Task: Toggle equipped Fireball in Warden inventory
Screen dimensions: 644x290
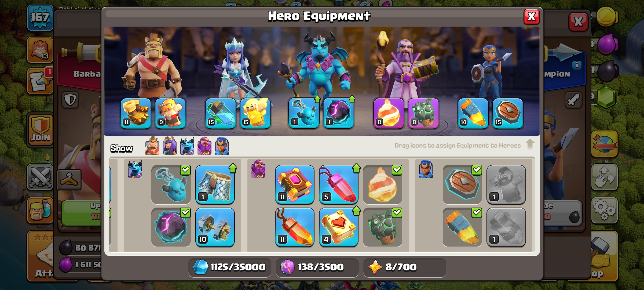Action: coord(383,184)
